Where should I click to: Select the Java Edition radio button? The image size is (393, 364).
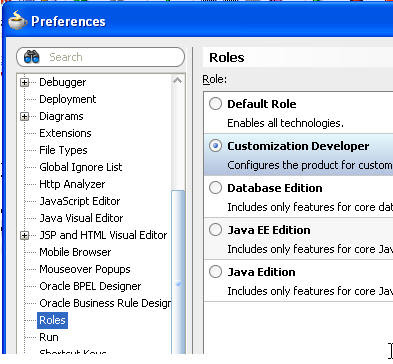tap(215, 272)
